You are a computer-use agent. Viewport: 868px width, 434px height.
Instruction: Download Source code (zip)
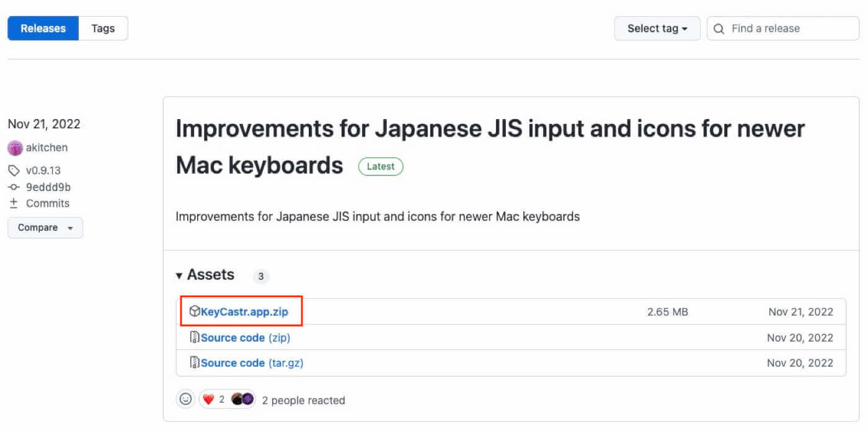(245, 338)
